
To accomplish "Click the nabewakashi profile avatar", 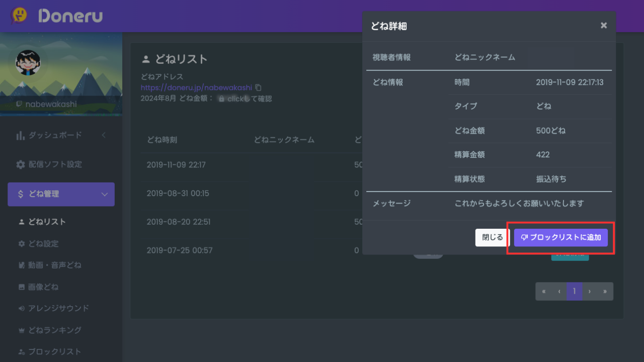I will point(28,62).
